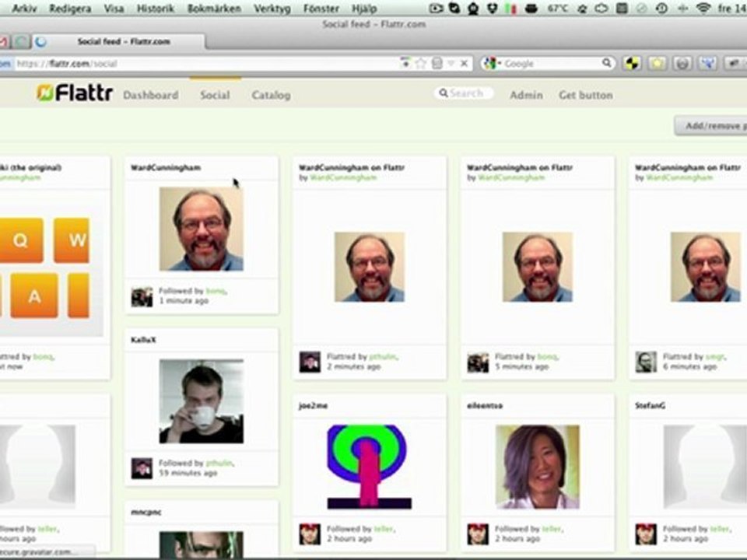Click the "6 minutes ago" timestamp

tap(689, 366)
